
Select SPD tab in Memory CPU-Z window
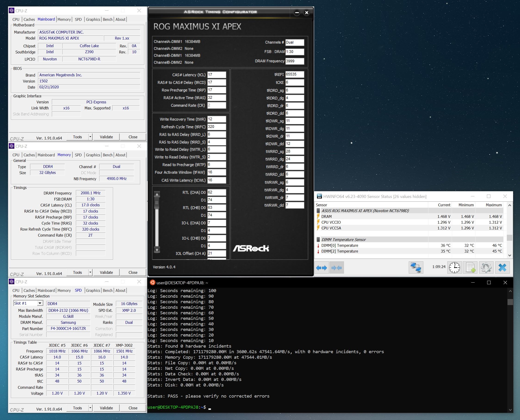click(x=78, y=155)
